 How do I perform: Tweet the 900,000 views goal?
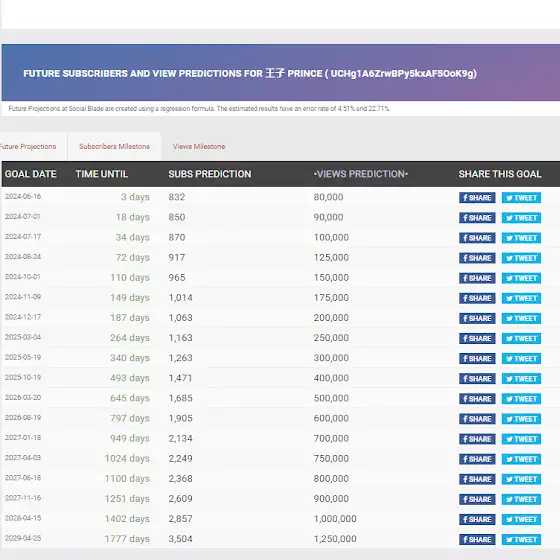pyautogui.click(x=521, y=499)
